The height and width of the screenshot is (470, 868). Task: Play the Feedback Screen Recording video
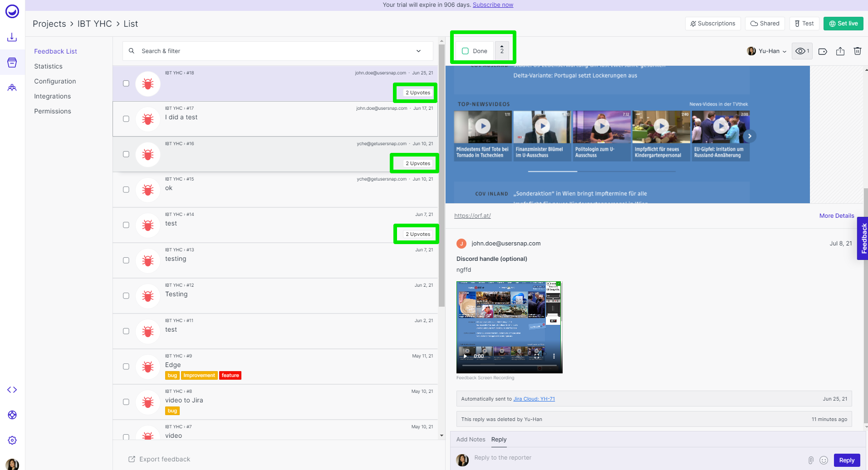tap(465, 356)
